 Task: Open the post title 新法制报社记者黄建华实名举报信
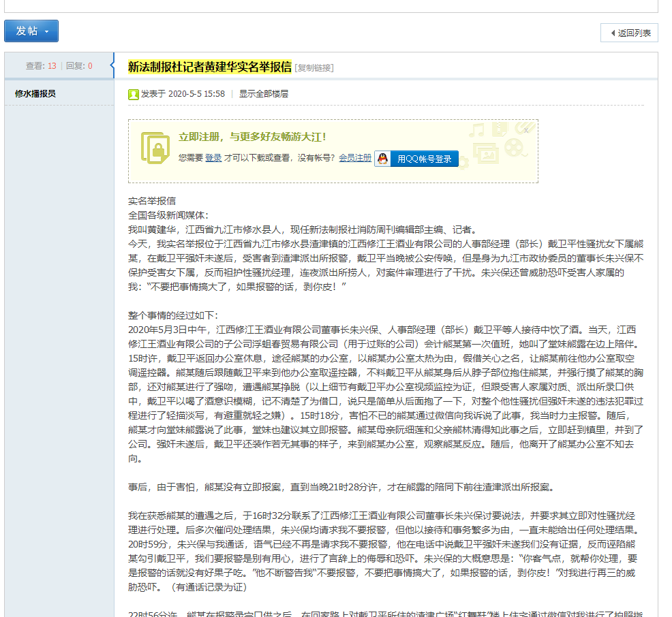pyautogui.click(x=209, y=67)
